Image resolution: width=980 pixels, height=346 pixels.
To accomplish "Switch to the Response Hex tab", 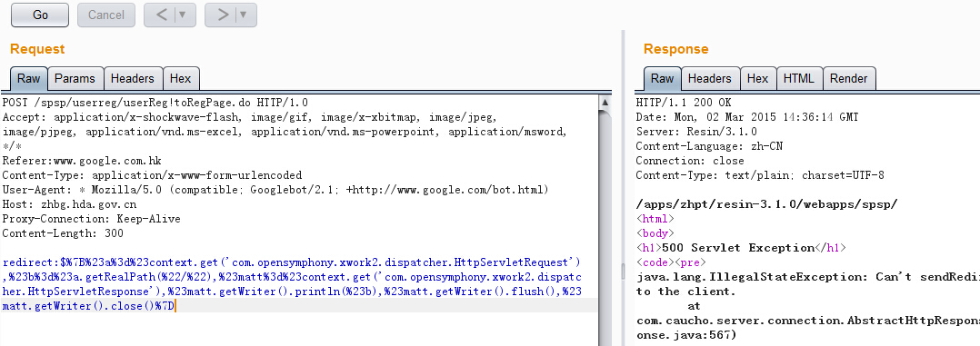I will [757, 79].
